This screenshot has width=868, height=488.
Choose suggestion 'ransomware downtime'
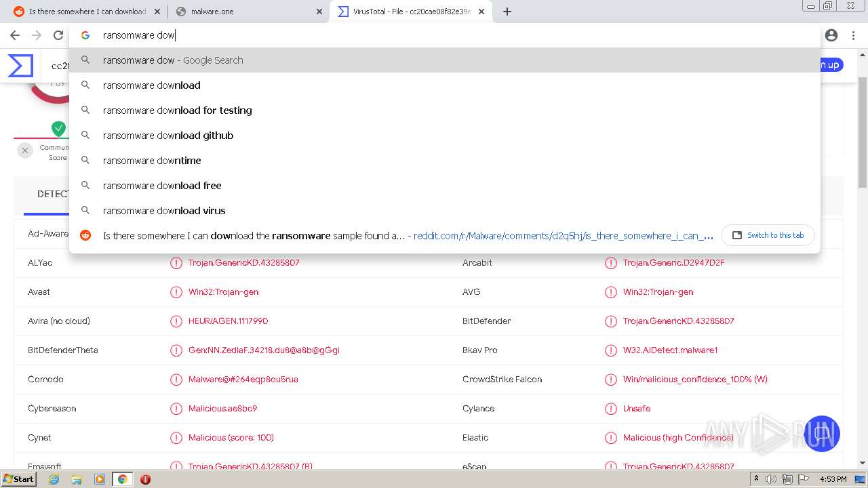445,161
